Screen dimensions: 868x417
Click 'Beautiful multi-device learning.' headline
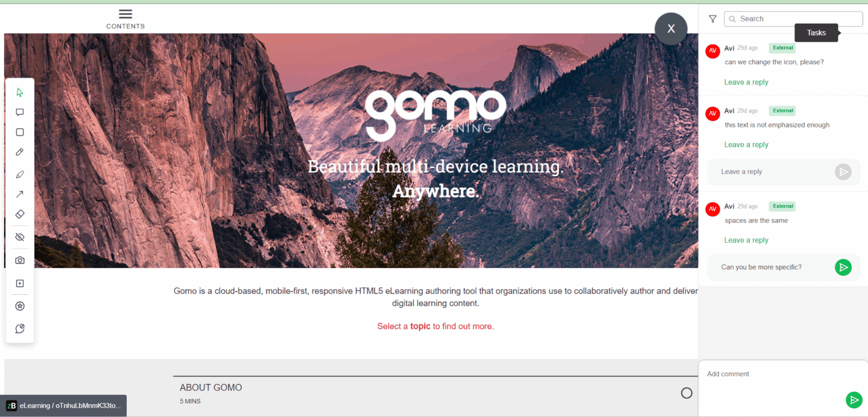coord(436,167)
